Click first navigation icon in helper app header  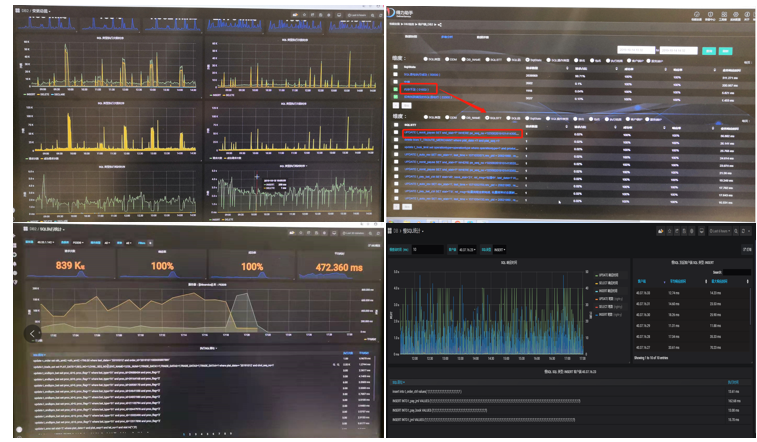point(696,14)
